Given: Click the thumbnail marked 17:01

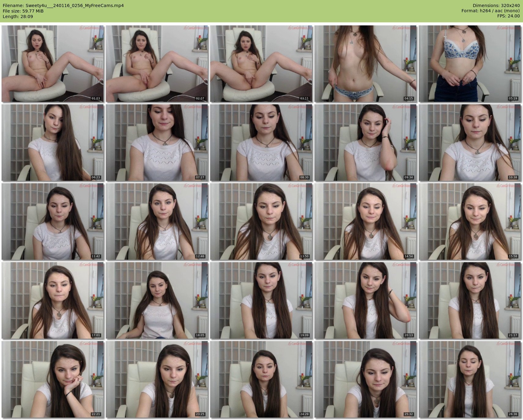Looking at the screenshot, I should [x=53, y=300].
